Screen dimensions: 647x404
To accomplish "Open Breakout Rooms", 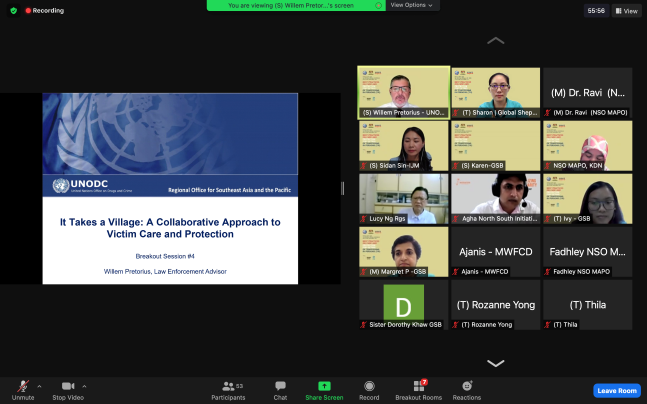I will click(x=419, y=388).
